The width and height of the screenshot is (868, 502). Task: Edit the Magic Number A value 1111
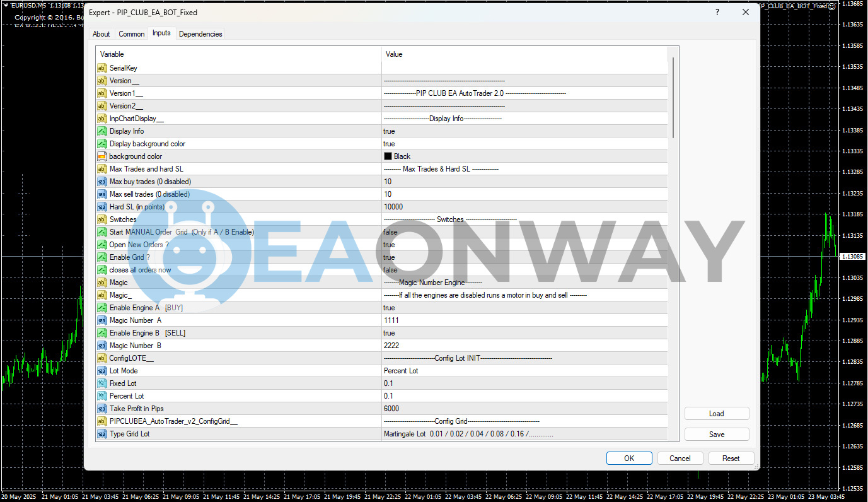pos(524,320)
